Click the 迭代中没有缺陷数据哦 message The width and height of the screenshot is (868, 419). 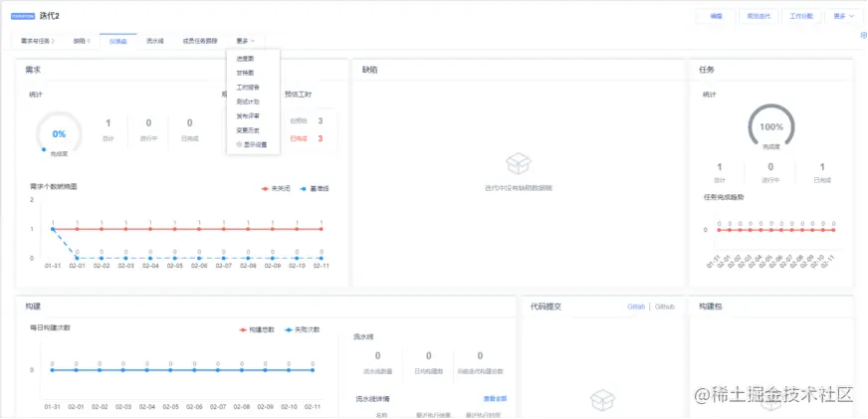coord(519,188)
